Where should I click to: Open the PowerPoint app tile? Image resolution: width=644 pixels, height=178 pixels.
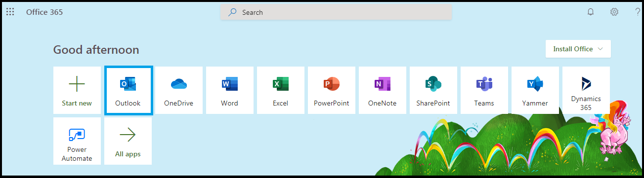click(332, 90)
